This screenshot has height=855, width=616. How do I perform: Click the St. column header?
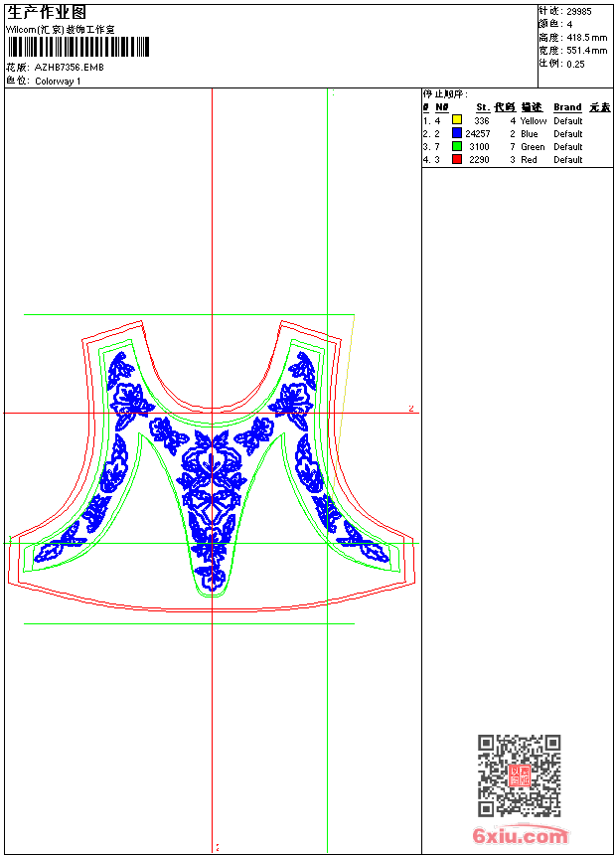click(483, 107)
